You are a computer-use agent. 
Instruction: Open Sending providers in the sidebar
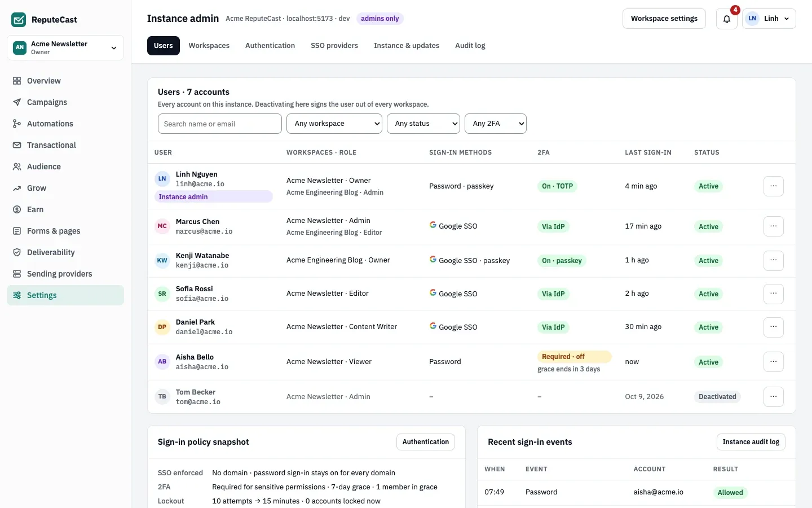[x=65, y=274]
